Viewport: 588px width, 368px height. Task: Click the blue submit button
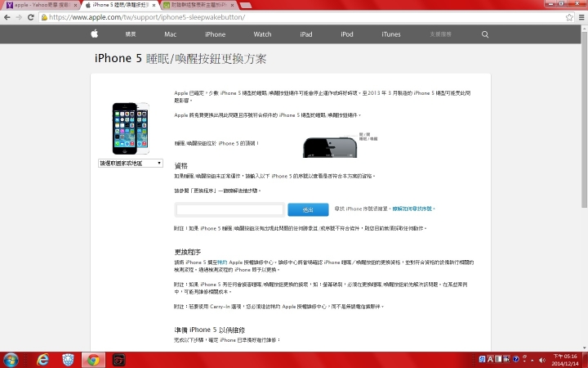pos(308,209)
